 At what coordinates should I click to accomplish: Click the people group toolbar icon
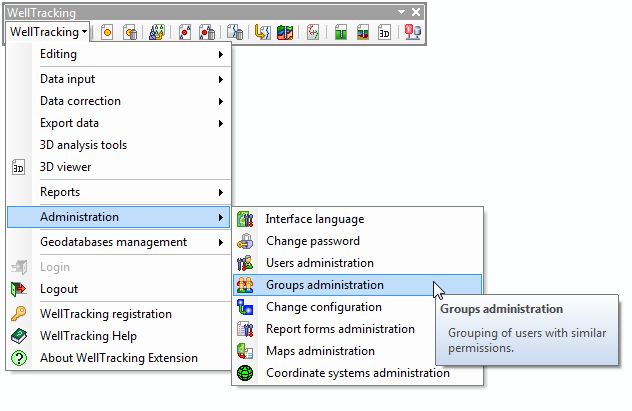coord(157,32)
